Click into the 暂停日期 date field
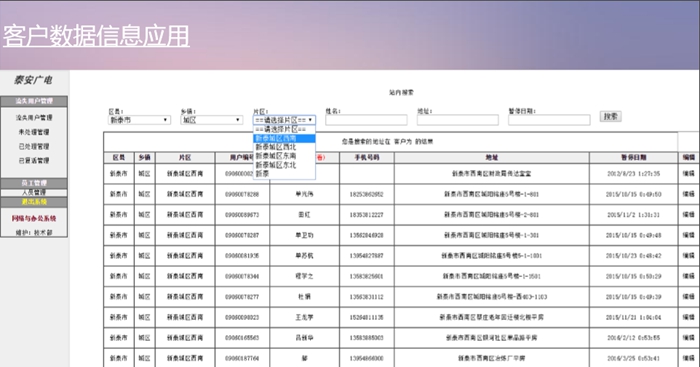Viewport: 700px width, 367px height. tap(549, 120)
